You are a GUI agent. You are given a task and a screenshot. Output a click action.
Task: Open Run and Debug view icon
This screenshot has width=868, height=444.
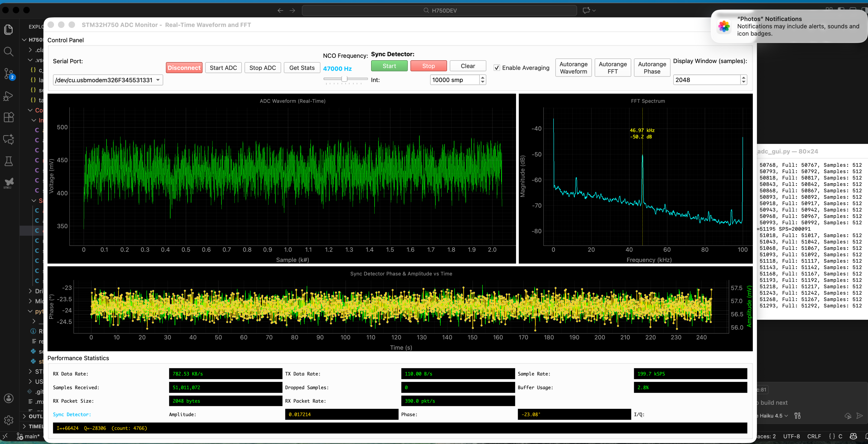(x=9, y=96)
